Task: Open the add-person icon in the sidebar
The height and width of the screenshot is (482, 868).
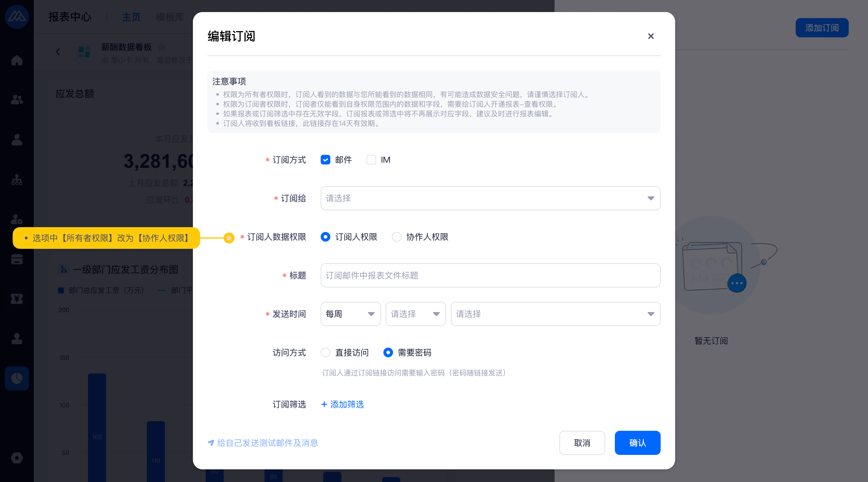Action: (x=17, y=219)
